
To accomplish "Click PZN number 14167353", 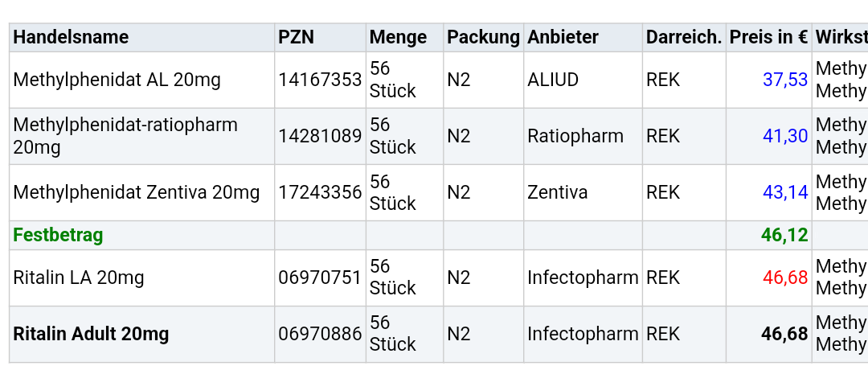I will pos(320,80).
